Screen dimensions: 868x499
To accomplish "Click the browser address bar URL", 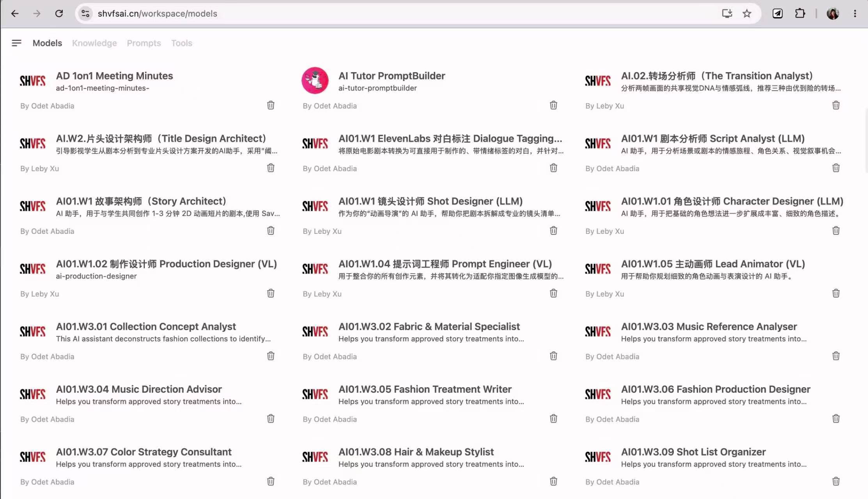I will pyautogui.click(x=158, y=14).
